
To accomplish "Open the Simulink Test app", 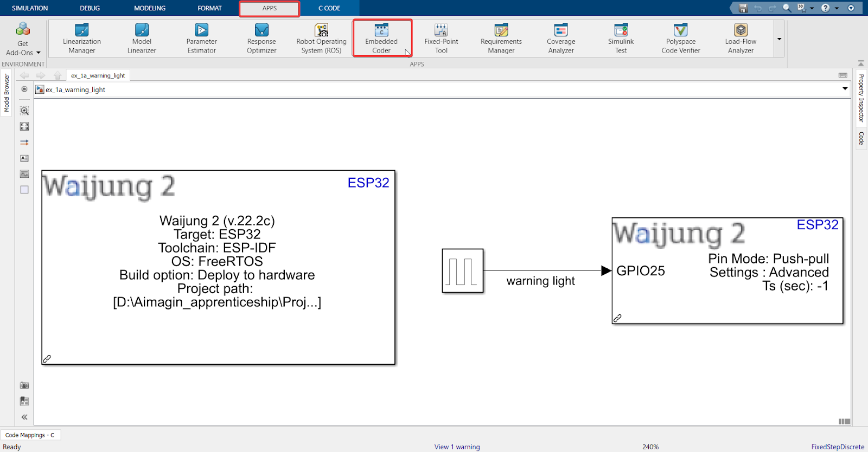I will [621, 38].
